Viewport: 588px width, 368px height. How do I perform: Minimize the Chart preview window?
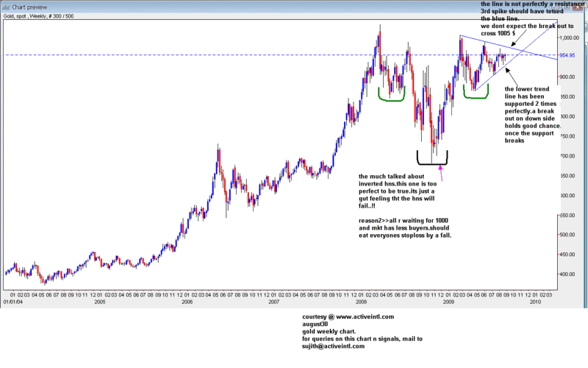coord(556,7)
